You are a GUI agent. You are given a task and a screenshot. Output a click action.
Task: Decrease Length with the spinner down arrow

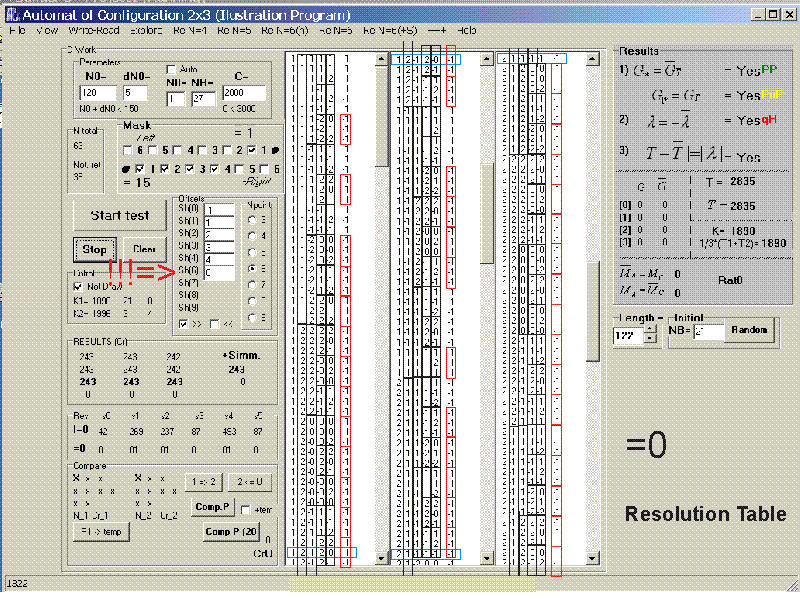[x=649, y=339]
